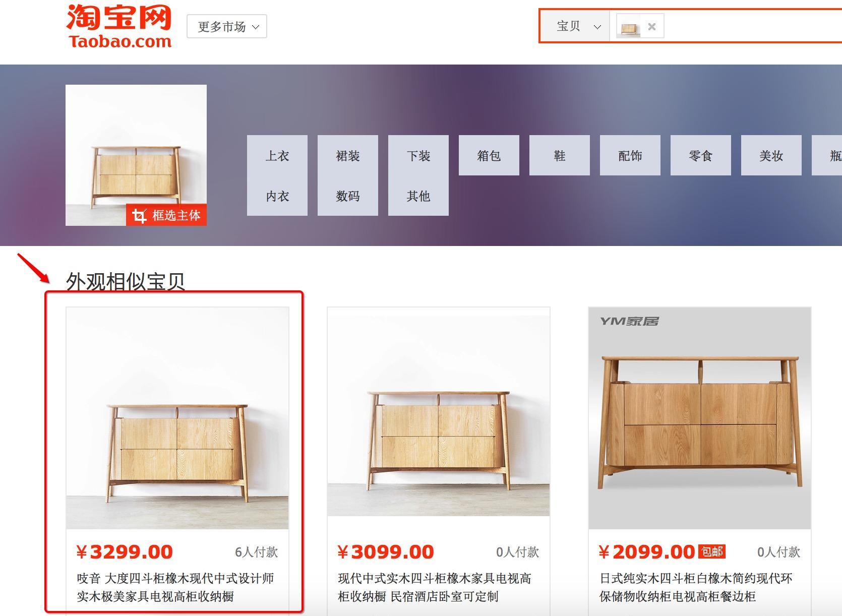842x616 pixels.
Task: Choose the 内衣 category tile
Action: pos(277,196)
